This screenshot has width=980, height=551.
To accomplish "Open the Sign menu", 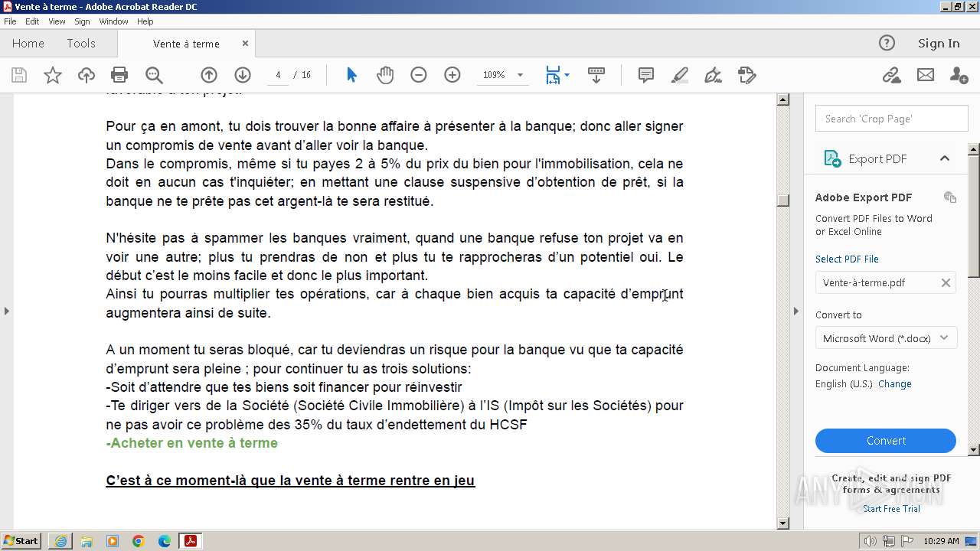I will (82, 21).
